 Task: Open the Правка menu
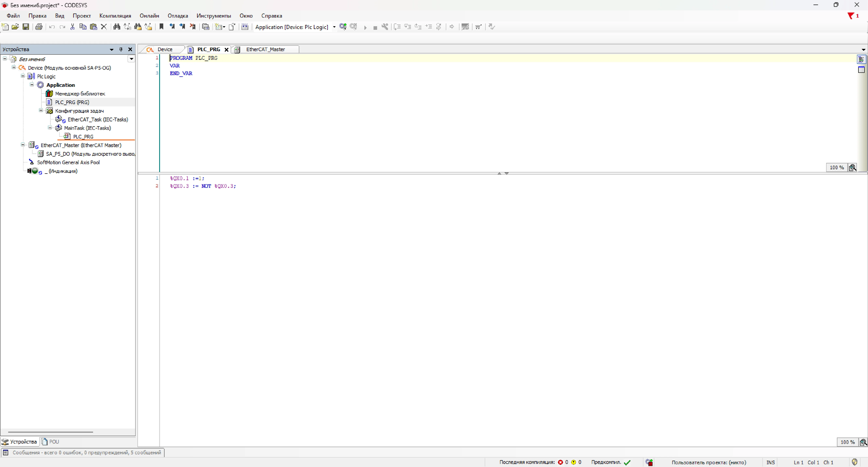[37, 16]
